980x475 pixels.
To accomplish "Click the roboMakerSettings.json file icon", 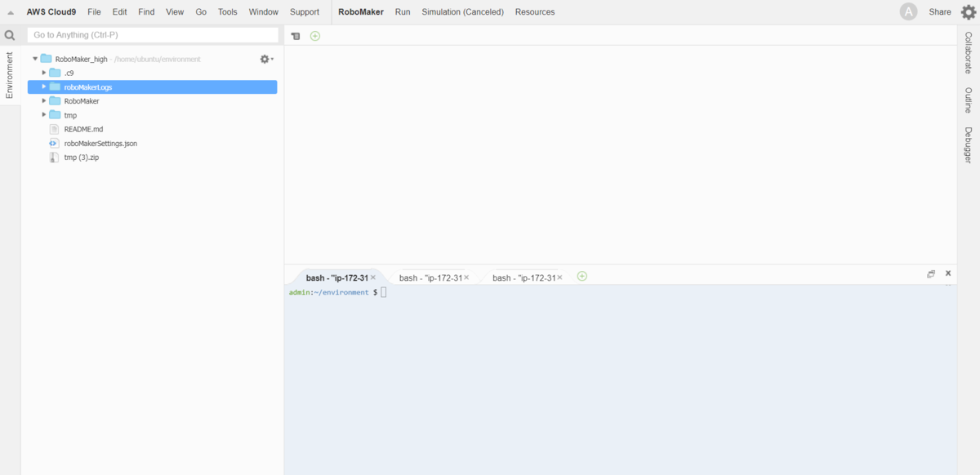I will [55, 143].
